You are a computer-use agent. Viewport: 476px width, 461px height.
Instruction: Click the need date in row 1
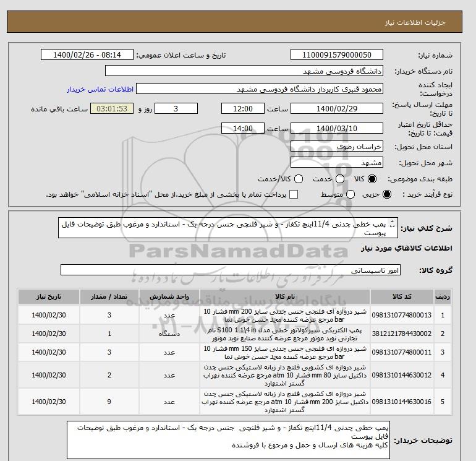click(49, 315)
